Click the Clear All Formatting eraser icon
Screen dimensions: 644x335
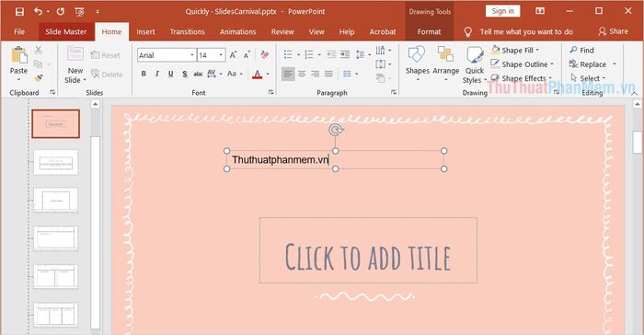pyautogui.click(x=265, y=54)
